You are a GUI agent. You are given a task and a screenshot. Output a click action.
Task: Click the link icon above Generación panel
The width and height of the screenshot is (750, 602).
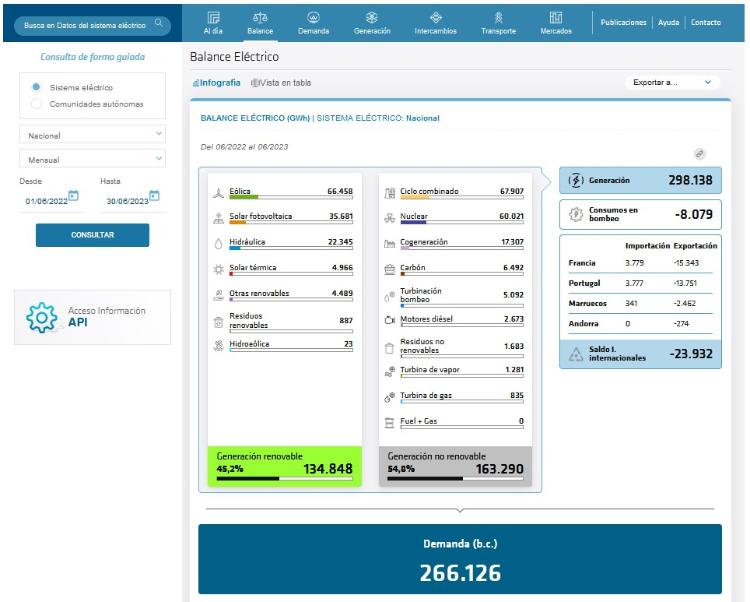coord(700,153)
